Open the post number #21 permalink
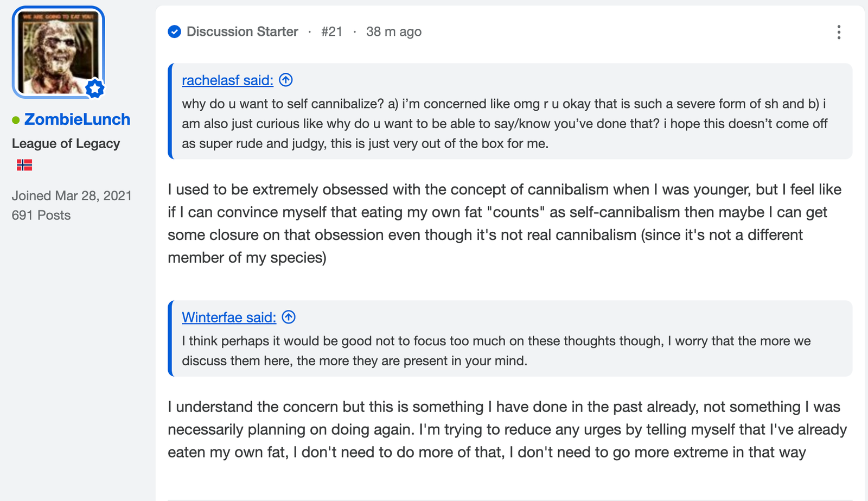Screen dimensions: 868x501 click(331, 31)
